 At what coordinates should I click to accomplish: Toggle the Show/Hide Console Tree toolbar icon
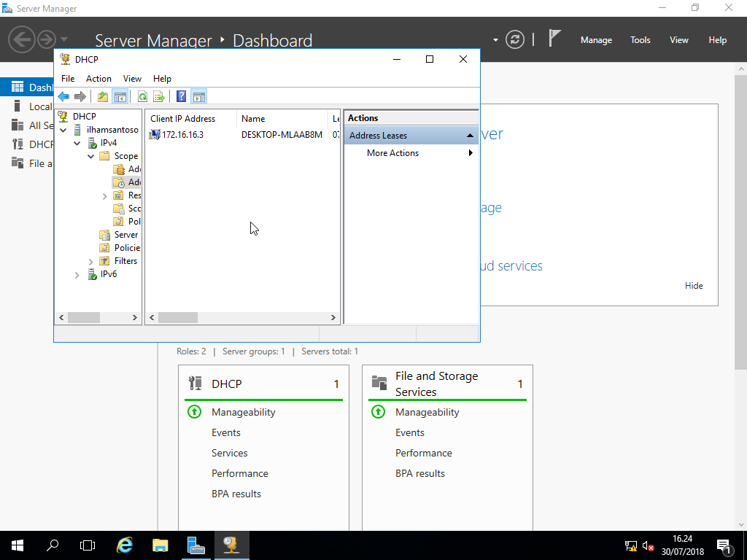click(x=121, y=96)
